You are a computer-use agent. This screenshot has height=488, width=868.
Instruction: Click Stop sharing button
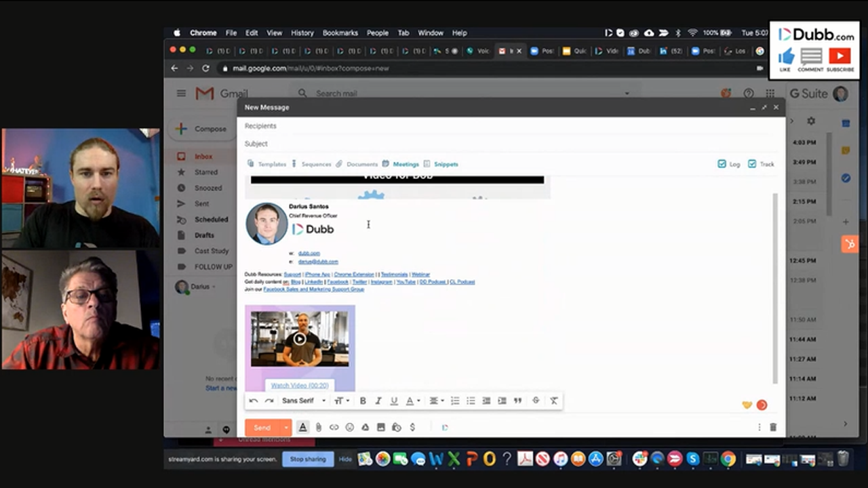pos(308,459)
